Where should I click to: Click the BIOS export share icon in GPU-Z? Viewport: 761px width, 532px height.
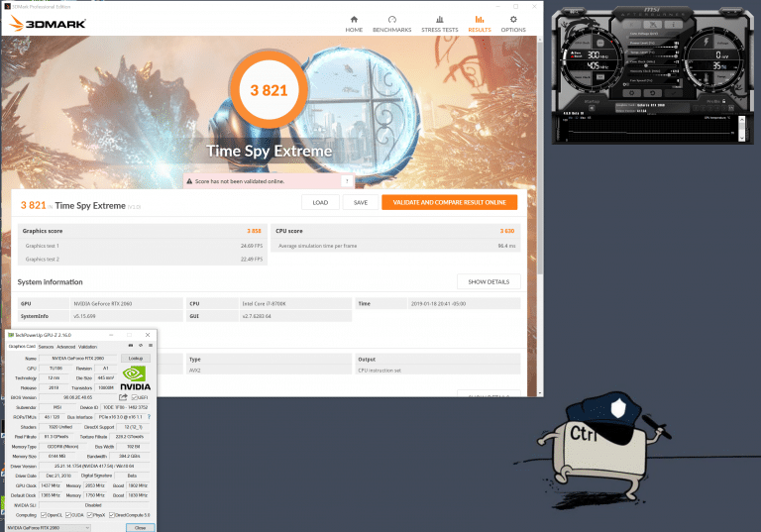(x=123, y=397)
